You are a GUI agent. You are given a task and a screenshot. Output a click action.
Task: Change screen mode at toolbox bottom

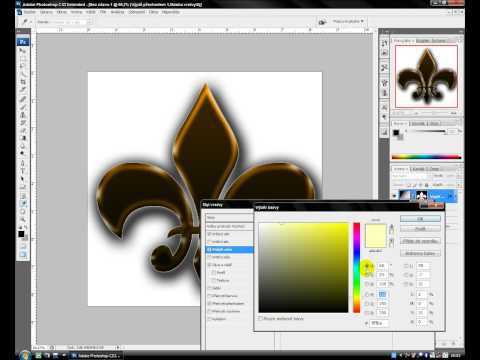tap(23, 255)
